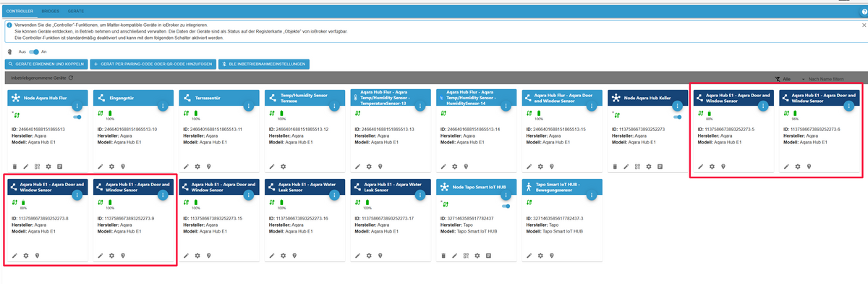
Task: Open three-dot menu on Node Tapo Smart IoT HUB
Action: (506, 196)
